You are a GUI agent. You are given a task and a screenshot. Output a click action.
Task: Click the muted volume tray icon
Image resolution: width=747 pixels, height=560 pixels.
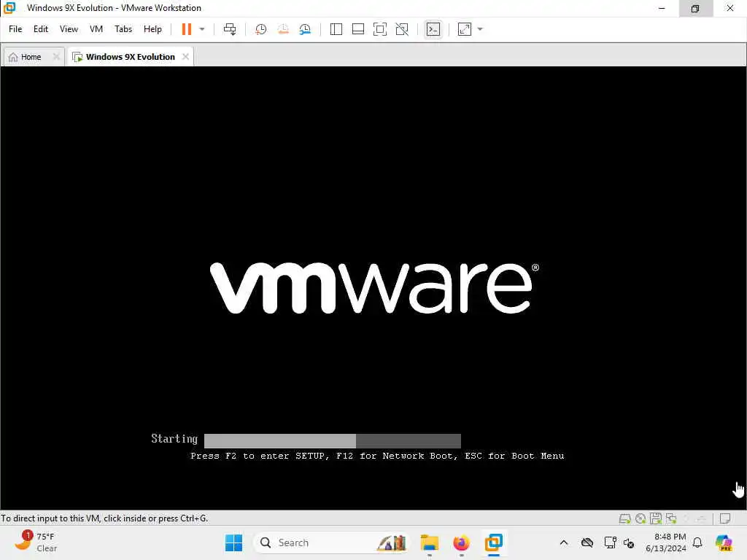tap(629, 542)
